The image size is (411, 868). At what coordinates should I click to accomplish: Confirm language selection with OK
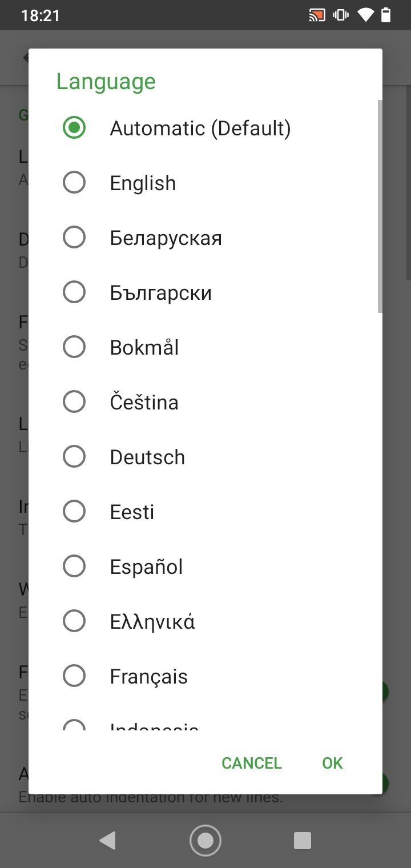tap(332, 763)
